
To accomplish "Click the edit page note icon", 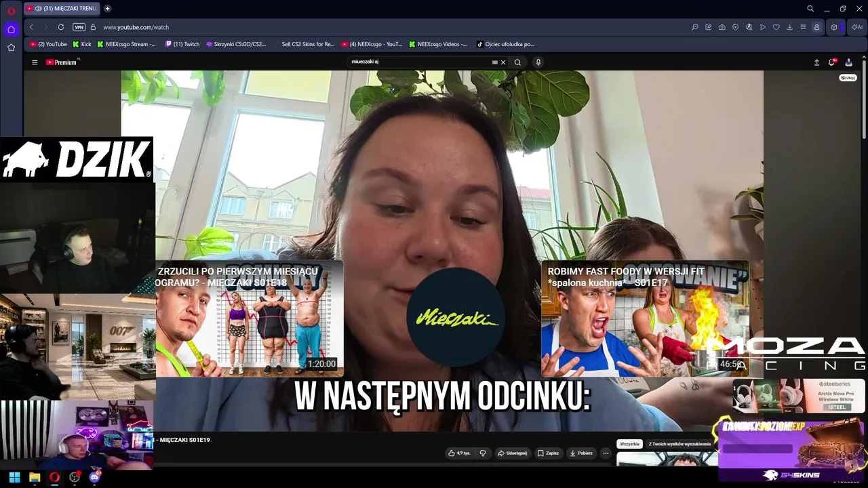I will pos(709,27).
